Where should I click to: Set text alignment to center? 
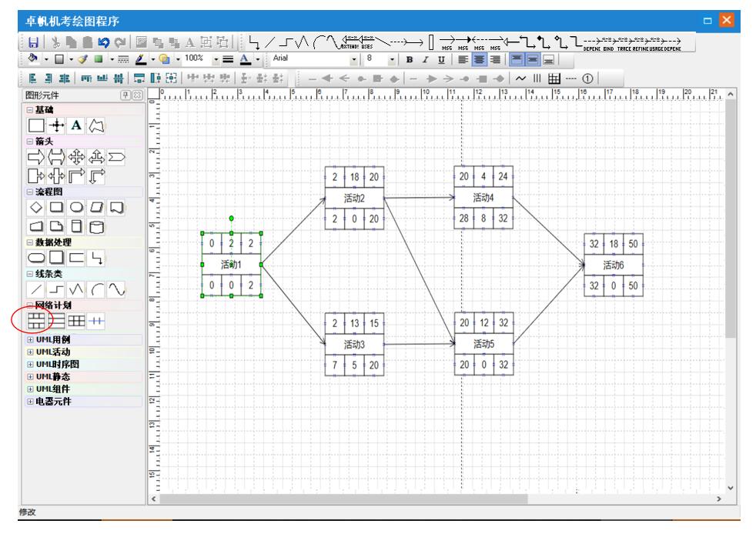pyautogui.click(x=479, y=59)
